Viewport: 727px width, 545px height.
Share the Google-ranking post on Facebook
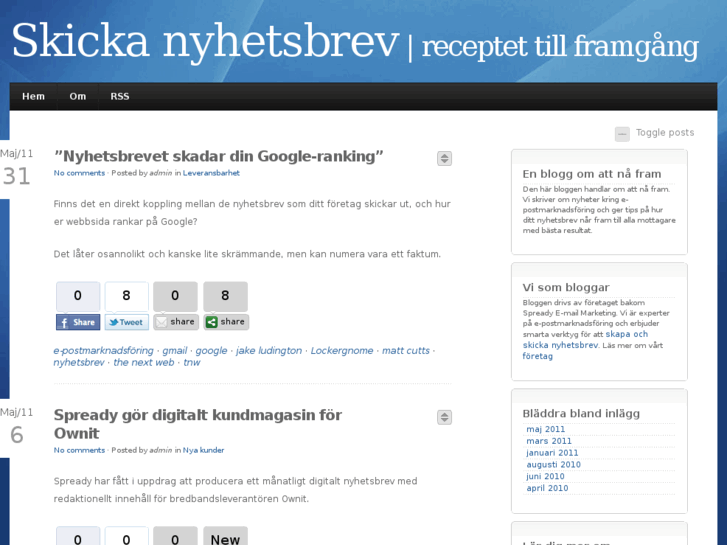[78, 322]
